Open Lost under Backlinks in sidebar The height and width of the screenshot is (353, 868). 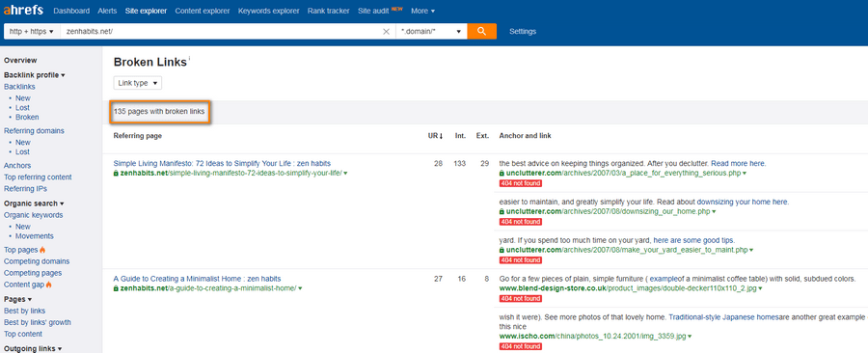click(x=23, y=108)
